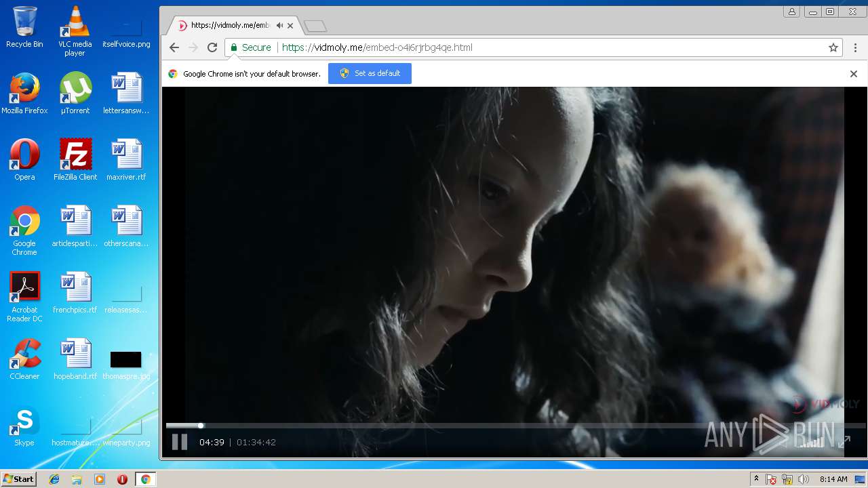The height and width of the screenshot is (488, 868).
Task: Dismiss the default browser infobar
Action: [x=854, y=74]
